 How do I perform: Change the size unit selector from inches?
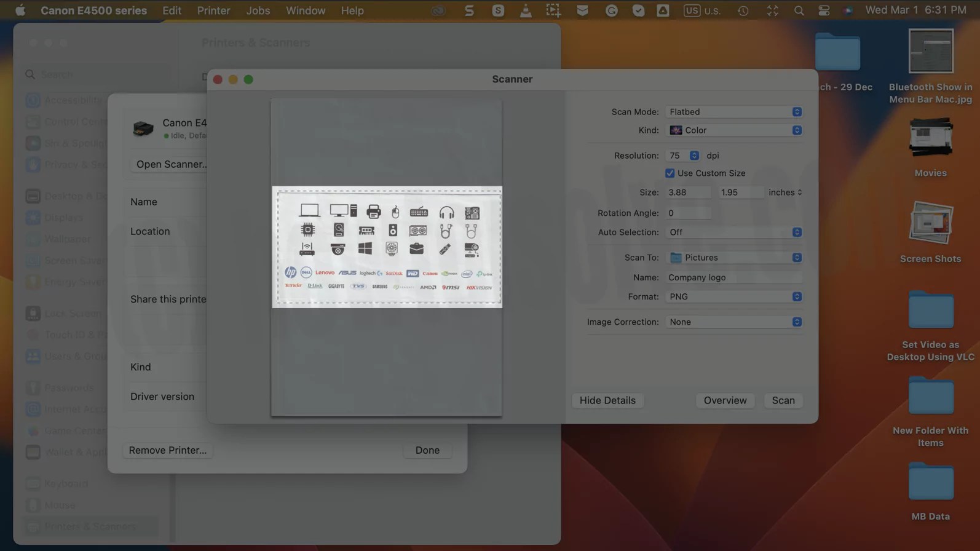click(x=785, y=192)
